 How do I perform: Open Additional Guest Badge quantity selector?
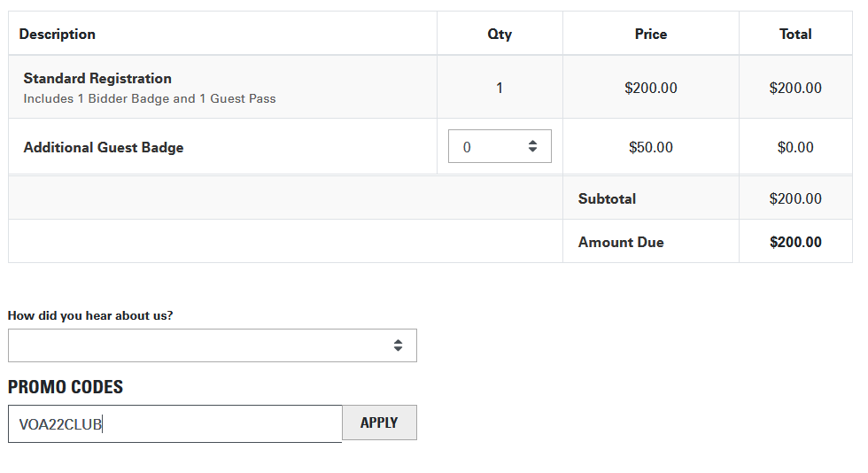500,146
